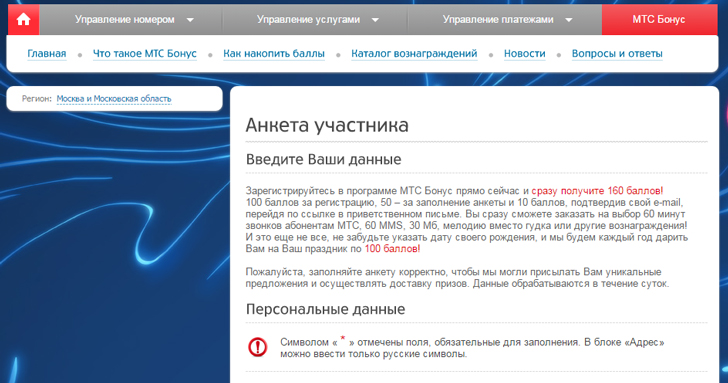This screenshot has height=383, width=728.
Task: Open the Управление платежами menu
Action: 498,19
